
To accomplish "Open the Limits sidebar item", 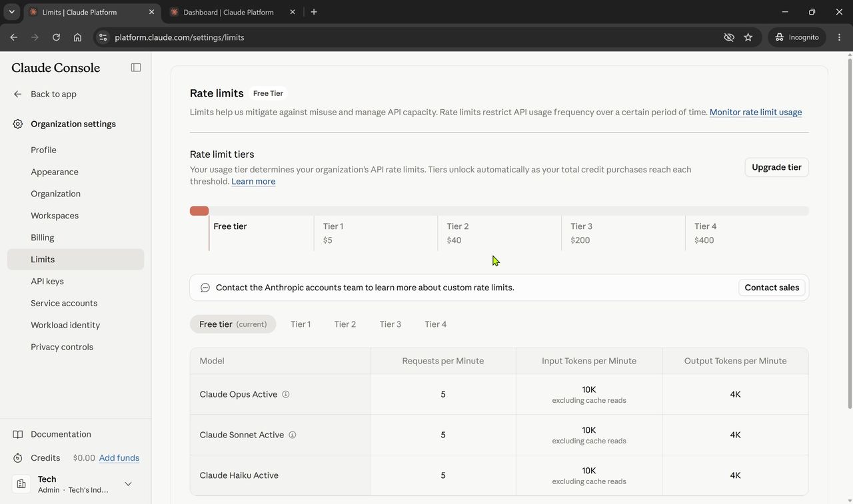I will (75, 260).
